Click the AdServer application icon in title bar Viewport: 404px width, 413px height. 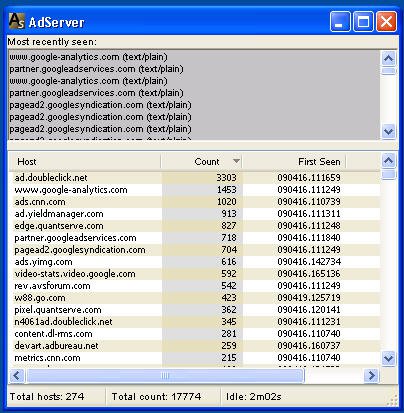[17, 21]
